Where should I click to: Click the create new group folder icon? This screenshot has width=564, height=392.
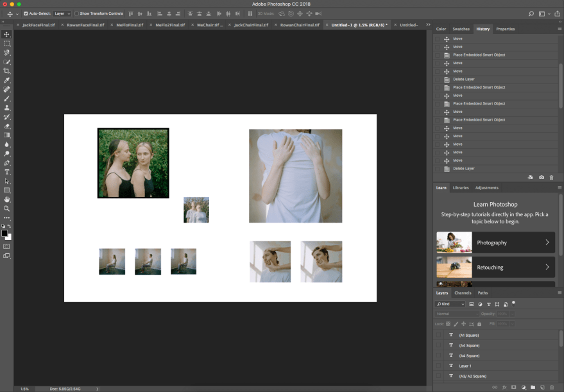(x=533, y=388)
